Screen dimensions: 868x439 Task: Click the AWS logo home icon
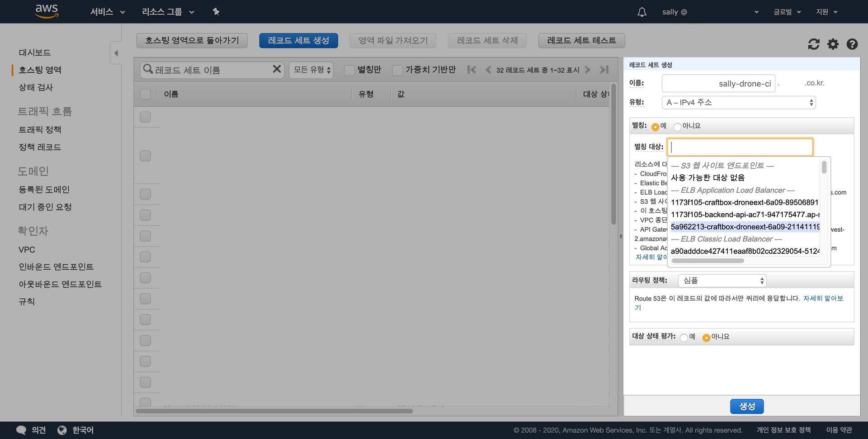[x=47, y=11]
